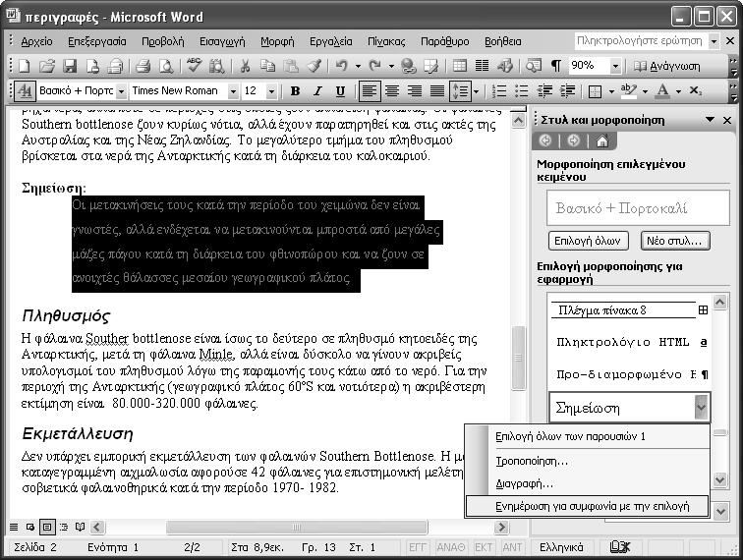Increase indent of the paragraph
Viewport: 743px width, 560px height.
568,91
